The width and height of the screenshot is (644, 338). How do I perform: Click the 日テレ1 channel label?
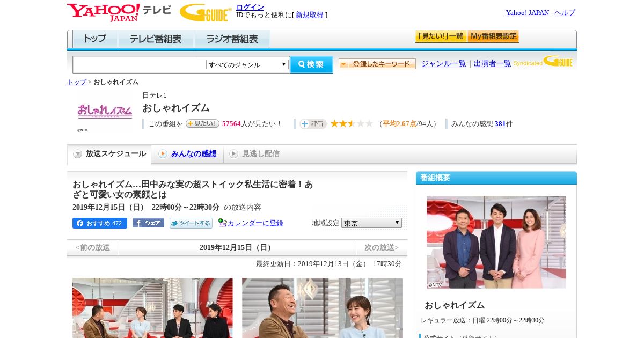coord(155,95)
